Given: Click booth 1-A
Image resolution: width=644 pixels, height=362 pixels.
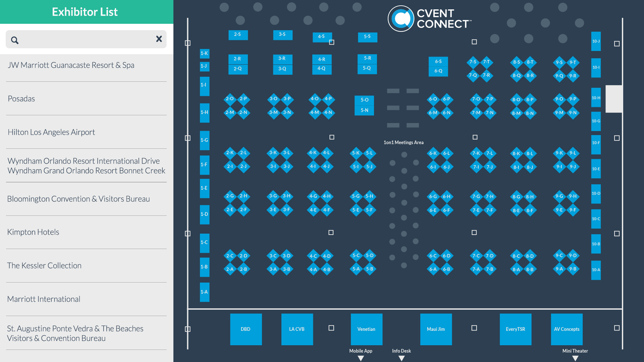Looking at the screenshot, I should (205, 292).
